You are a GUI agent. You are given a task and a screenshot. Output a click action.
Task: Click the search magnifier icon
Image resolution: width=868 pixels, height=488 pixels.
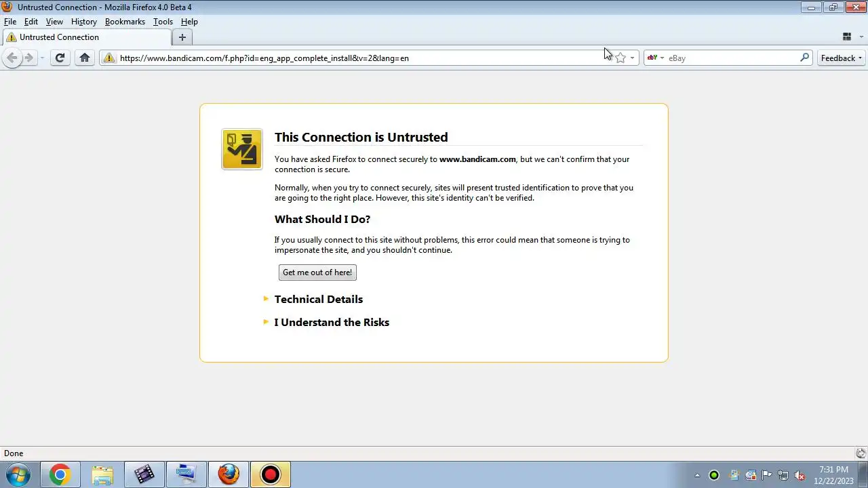(x=805, y=58)
